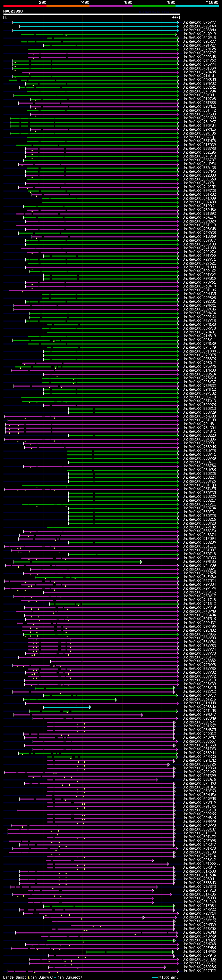Open hit UniRef100_Q75VY7
The width and height of the screenshot is (222, 980).
point(199,23)
